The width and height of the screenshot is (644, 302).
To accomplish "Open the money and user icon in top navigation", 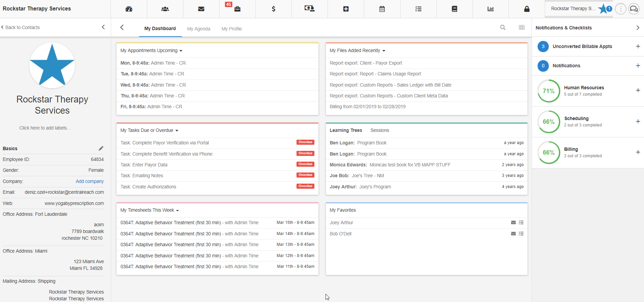I will pyautogui.click(x=309, y=8).
